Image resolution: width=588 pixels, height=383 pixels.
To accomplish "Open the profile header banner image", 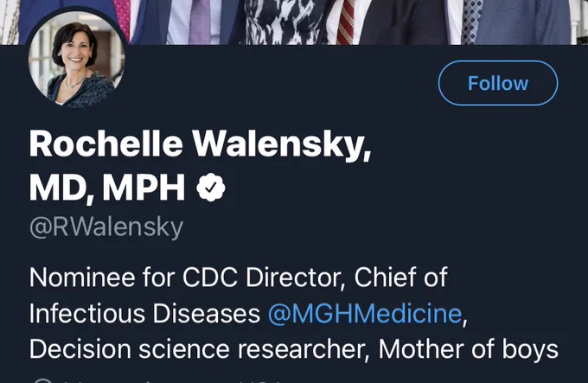I will click(294, 22).
